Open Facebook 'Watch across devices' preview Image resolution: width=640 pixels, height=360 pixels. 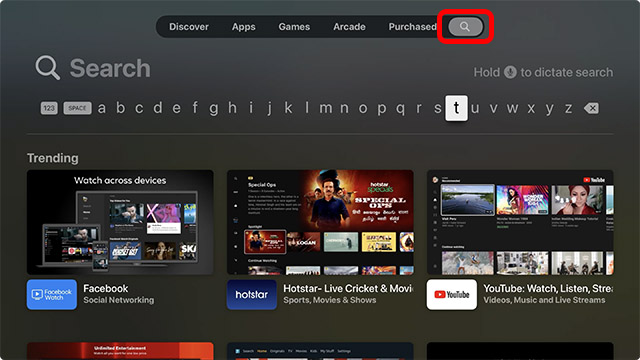(x=120, y=222)
